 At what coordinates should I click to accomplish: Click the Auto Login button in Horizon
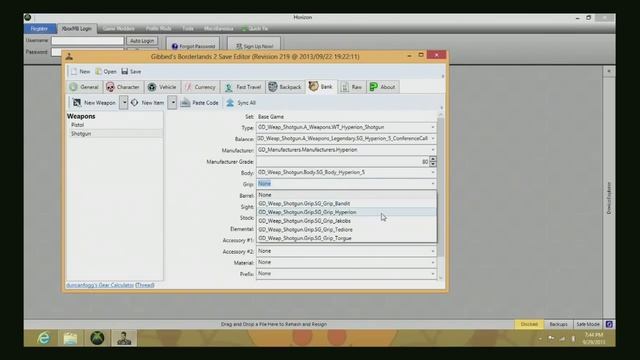[x=142, y=41]
